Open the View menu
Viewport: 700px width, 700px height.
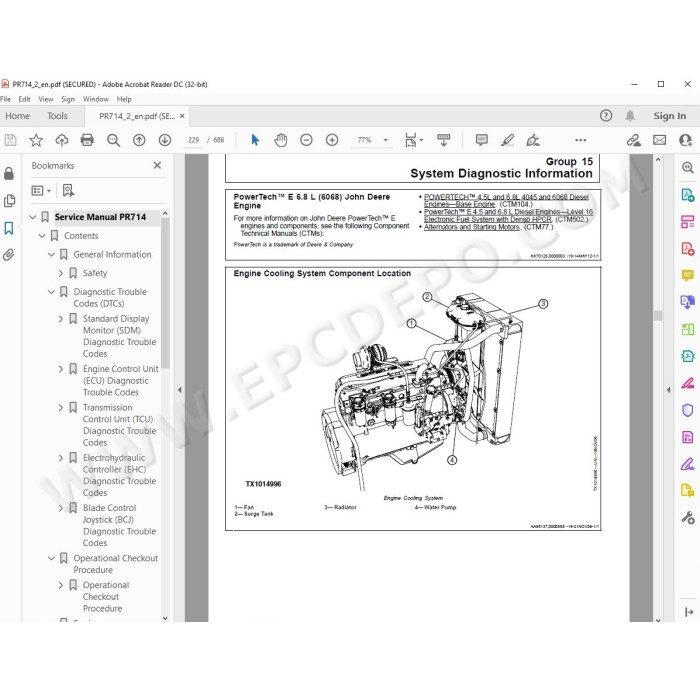click(46, 99)
